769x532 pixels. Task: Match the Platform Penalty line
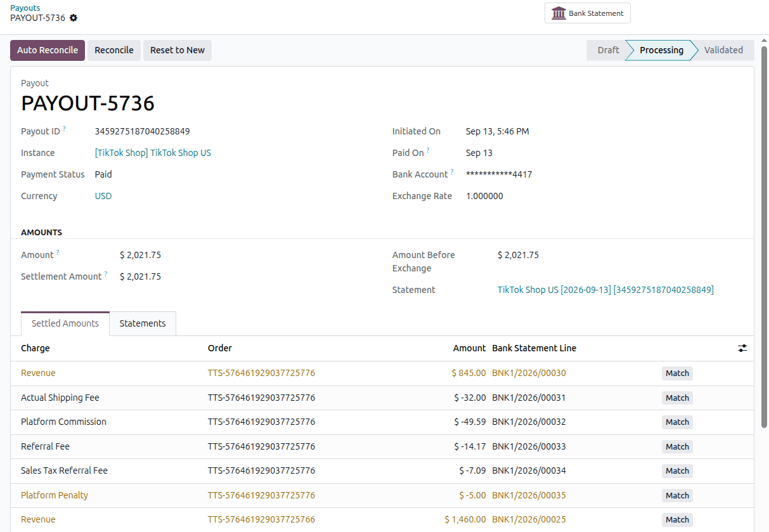(677, 496)
